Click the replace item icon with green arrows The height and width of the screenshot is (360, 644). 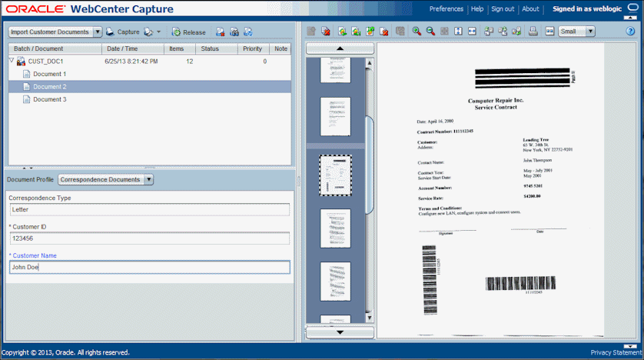click(370, 32)
